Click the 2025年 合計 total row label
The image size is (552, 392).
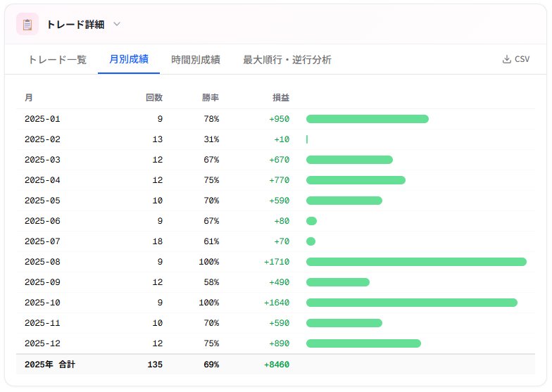(49, 365)
